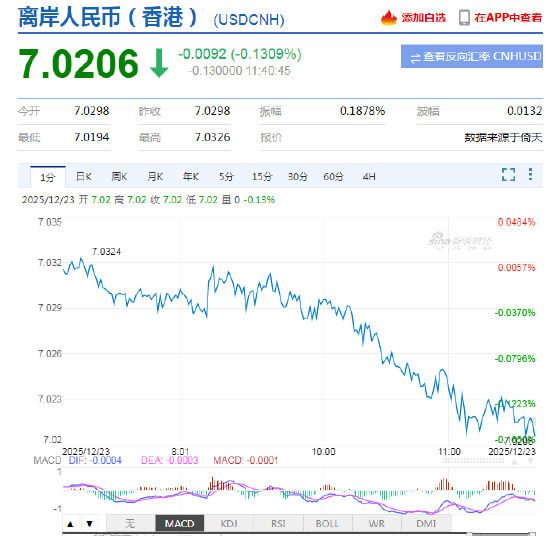The width and height of the screenshot is (550, 536).
Task: Click the chart range slider at bottom
Action: point(299,534)
